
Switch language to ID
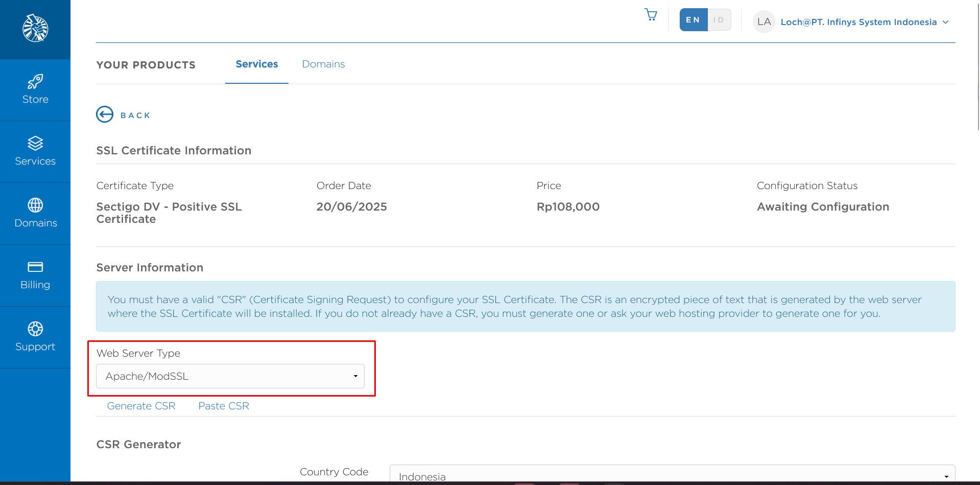point(719,20)
